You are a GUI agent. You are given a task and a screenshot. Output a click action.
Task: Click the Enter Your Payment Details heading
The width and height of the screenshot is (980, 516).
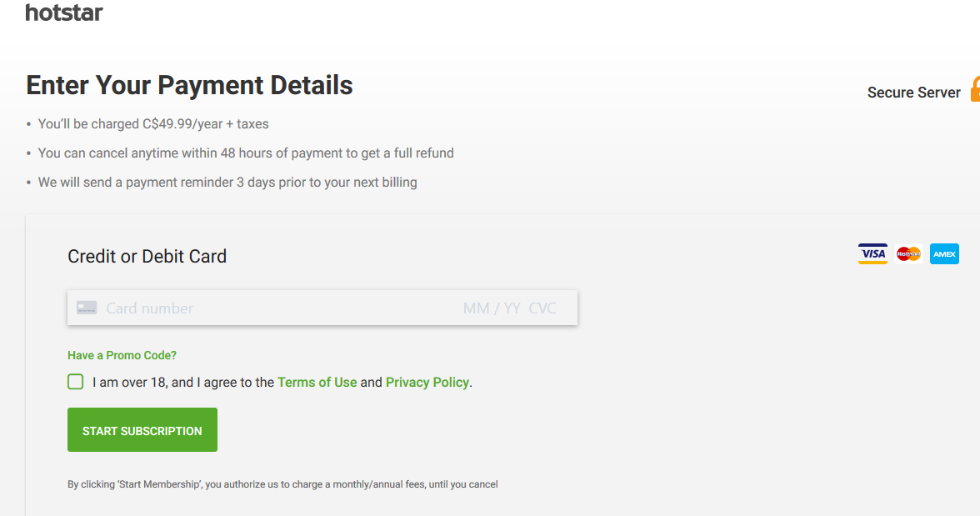[x=189, y=85]
